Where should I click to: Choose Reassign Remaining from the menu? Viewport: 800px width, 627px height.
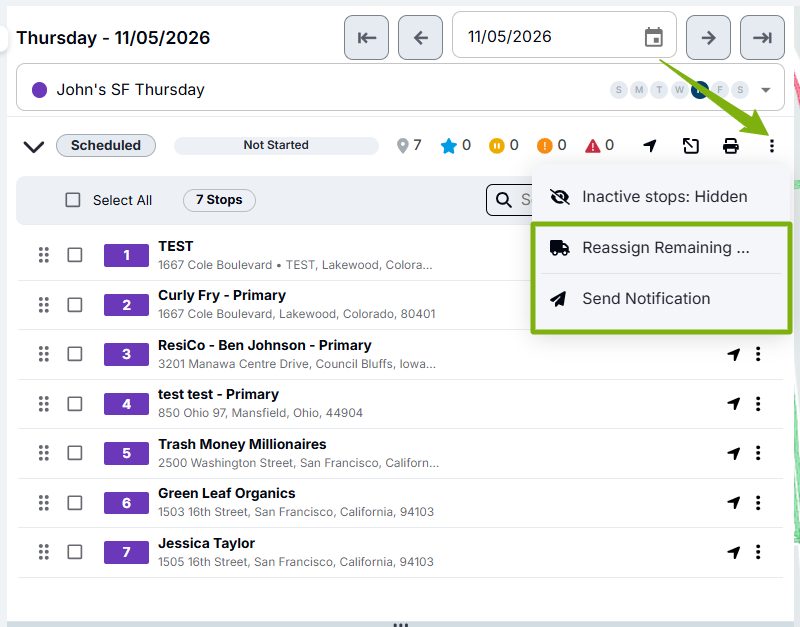[x=661, y=248]
